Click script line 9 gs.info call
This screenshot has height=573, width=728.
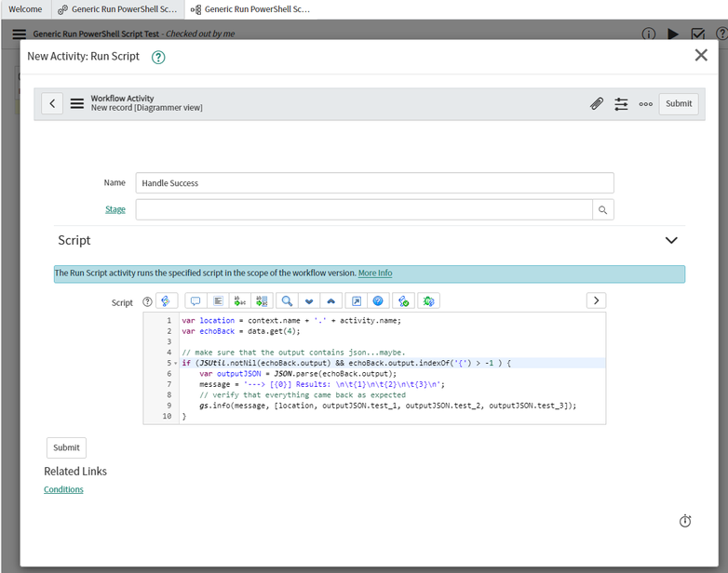387,406
